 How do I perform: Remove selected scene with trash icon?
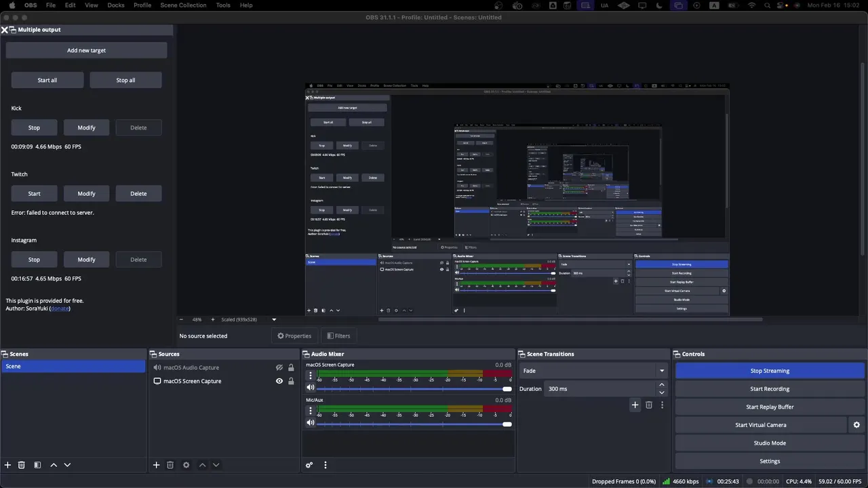[x=21, y=465]
